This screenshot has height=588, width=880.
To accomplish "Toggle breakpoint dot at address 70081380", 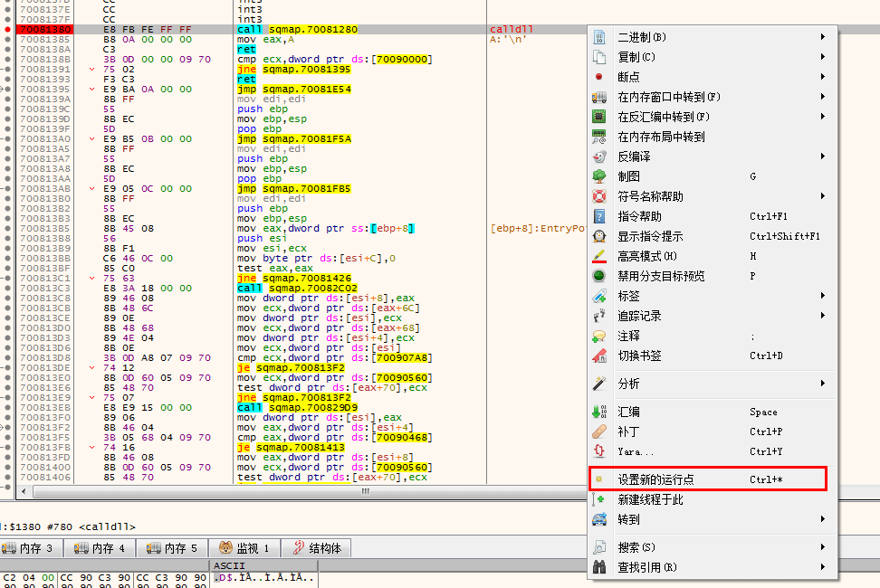I will pyautogui.click(x=7, y=29).
